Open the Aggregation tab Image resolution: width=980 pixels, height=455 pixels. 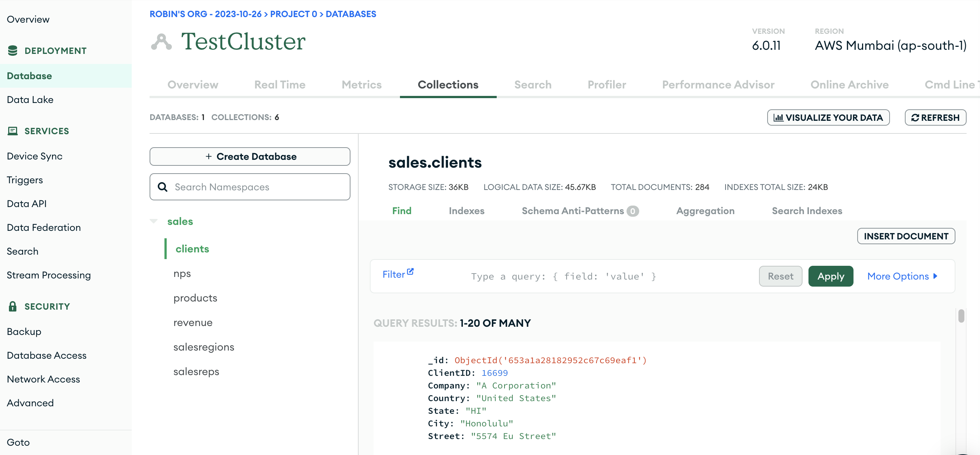coord(705,210)
